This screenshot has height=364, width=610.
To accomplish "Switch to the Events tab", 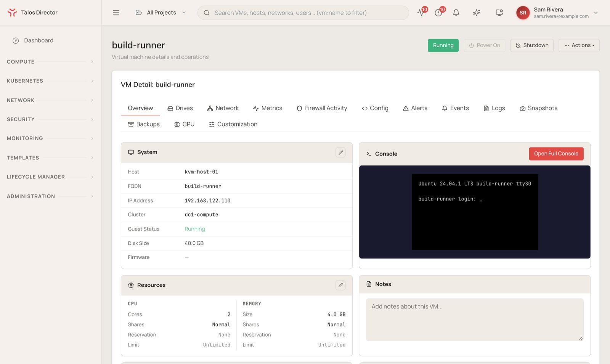I will point(456,108).
